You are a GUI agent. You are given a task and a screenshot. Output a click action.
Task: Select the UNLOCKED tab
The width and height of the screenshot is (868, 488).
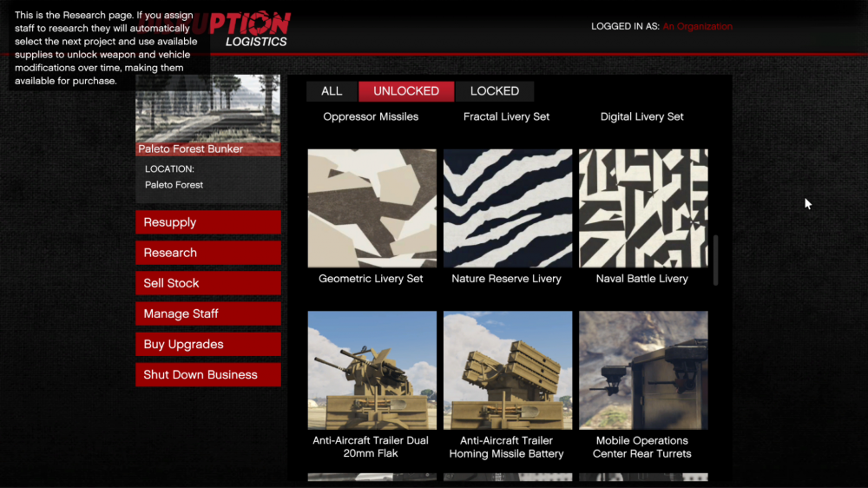pyautogui.click(x=406, y=91)
